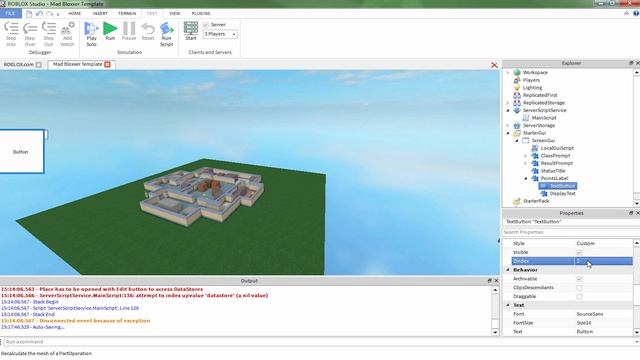Select StatusTitle in the Explorer tree
This screenshot has height=360, width=640.
pos(553,171)
